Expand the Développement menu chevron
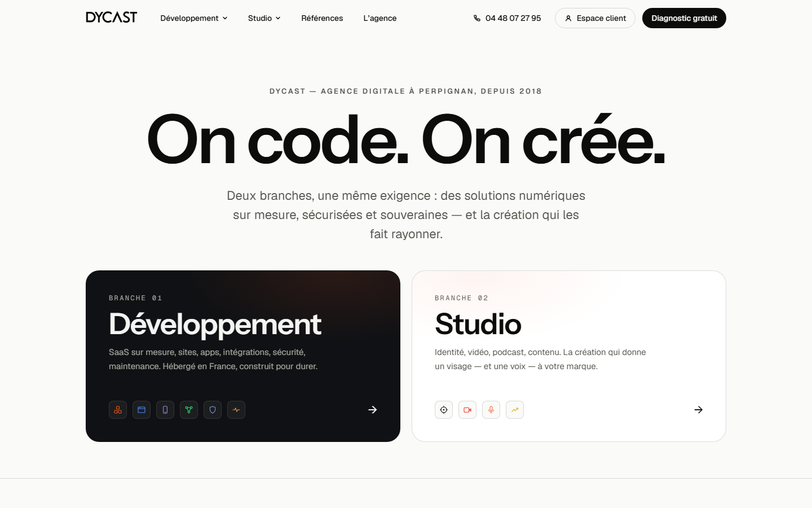 (225, 18)
